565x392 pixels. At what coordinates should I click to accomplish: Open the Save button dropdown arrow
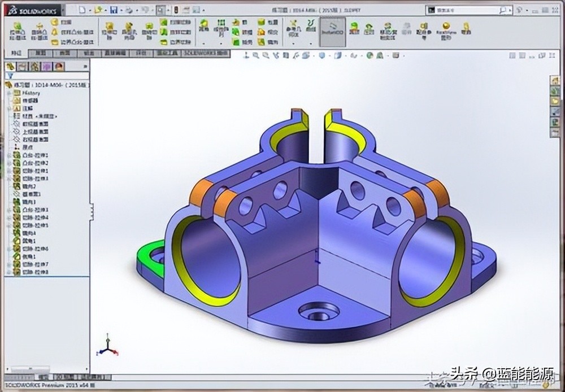120,8
